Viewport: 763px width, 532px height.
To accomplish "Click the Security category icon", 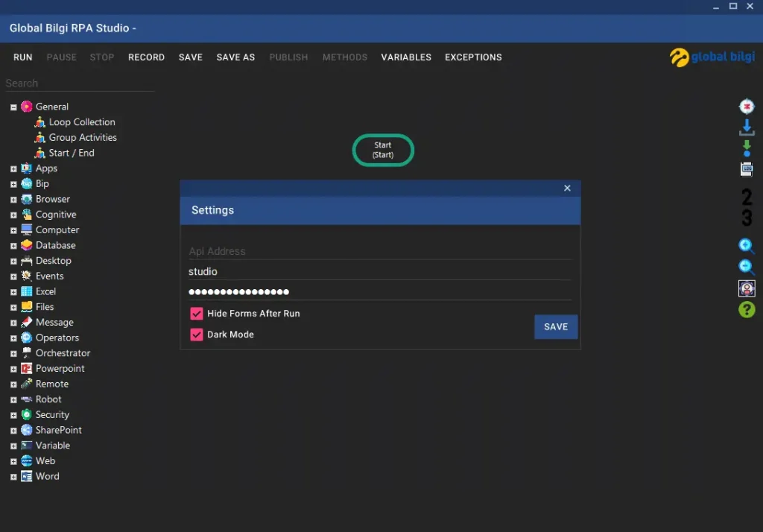I will pos(27,415).
